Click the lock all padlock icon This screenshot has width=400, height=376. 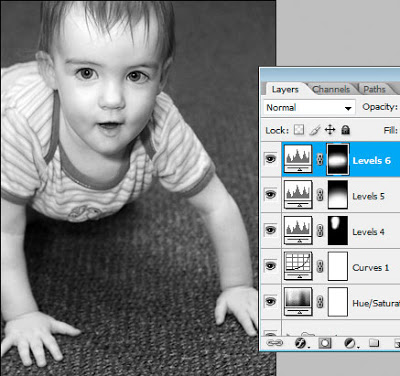point(346,130)
